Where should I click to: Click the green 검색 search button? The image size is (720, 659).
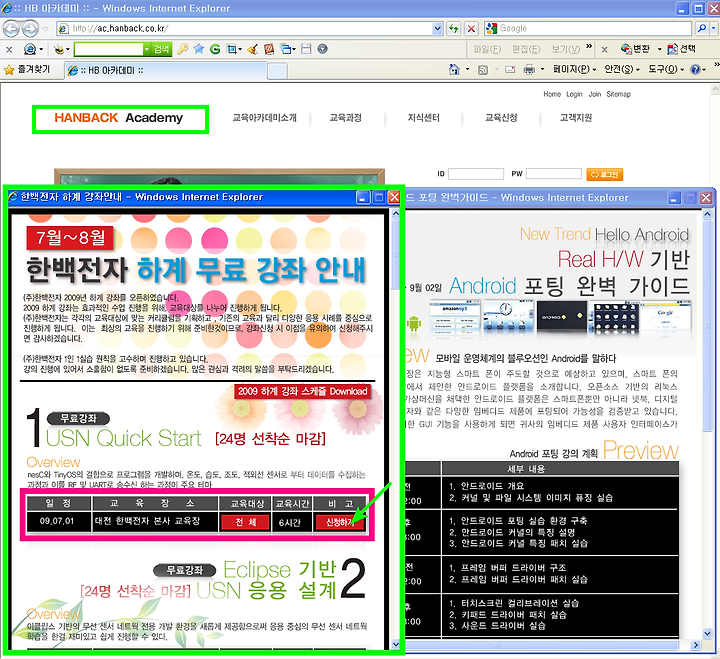[161, 49]
